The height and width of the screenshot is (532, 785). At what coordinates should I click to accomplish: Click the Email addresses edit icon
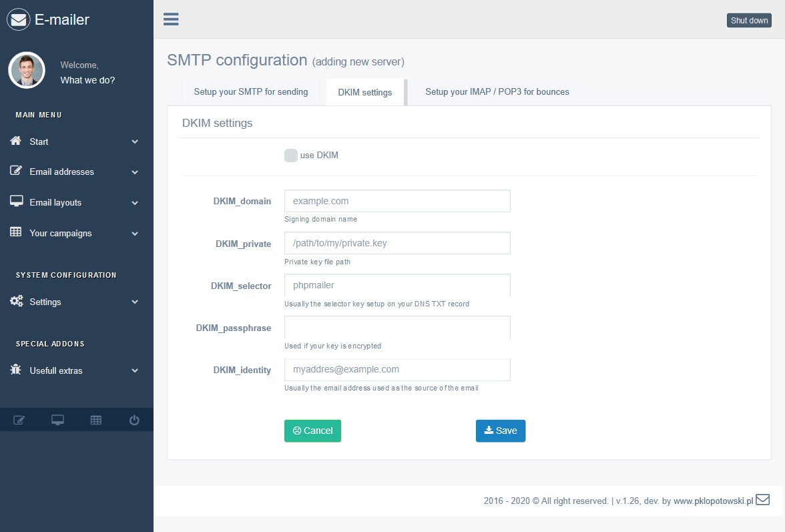[x=15, y=171]
